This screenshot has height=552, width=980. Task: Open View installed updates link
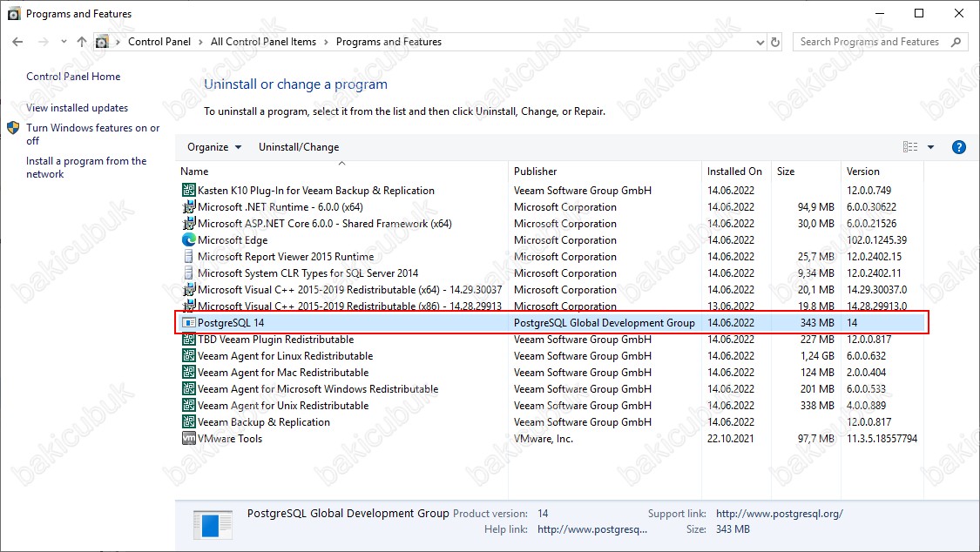click(77, 108)
